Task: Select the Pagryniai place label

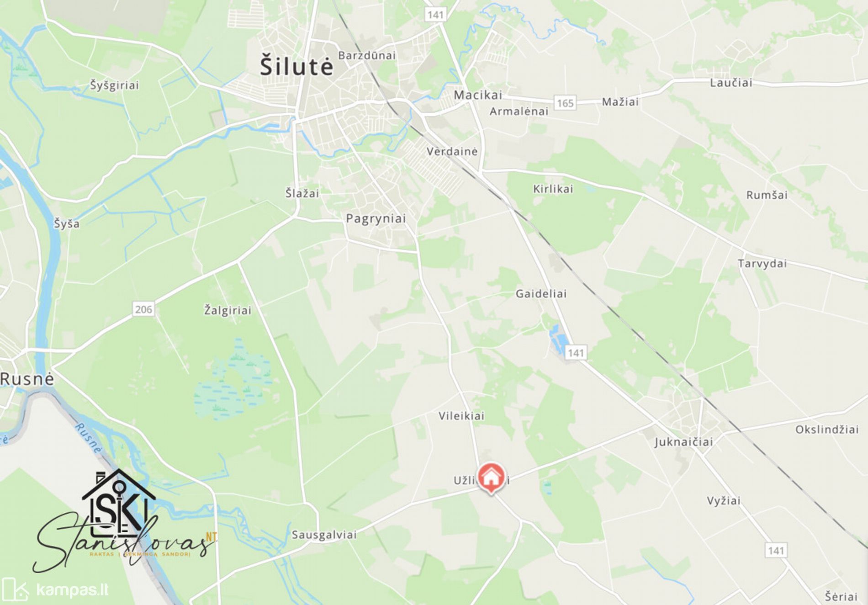Action: (x=376, y=218)
